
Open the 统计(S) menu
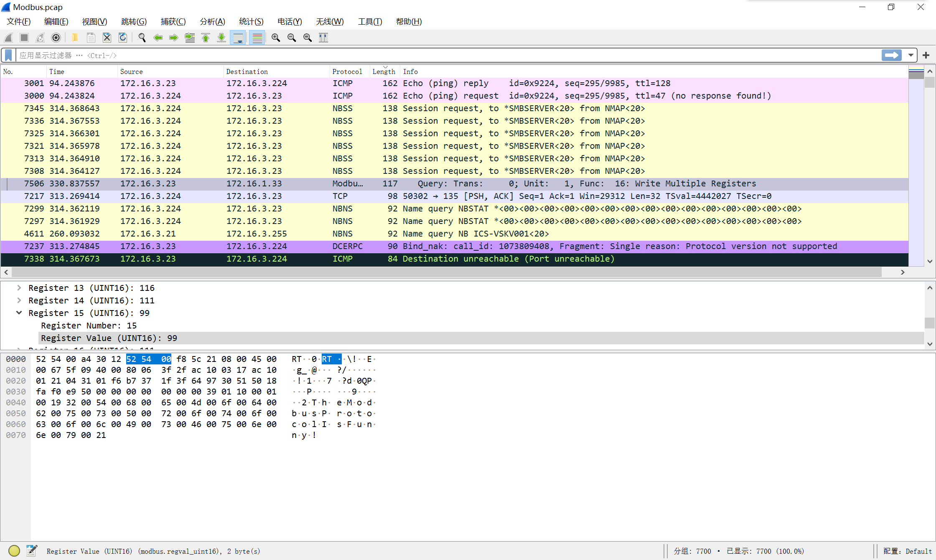point(251,22)
